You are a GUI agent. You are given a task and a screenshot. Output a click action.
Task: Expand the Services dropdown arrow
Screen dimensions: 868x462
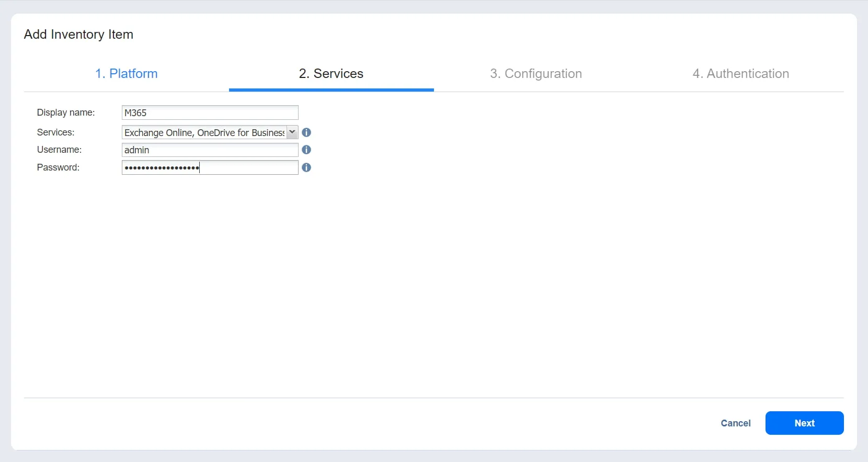point(292,132)
